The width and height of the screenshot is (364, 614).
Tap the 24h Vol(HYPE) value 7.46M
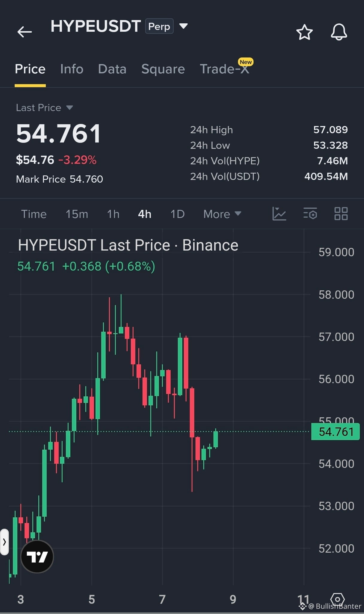(333, 161)
